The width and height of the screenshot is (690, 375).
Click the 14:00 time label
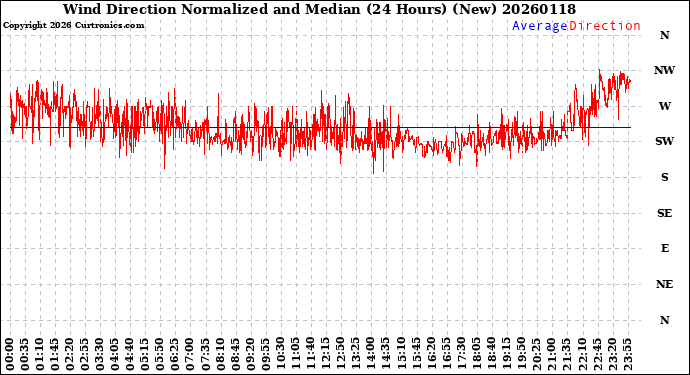pyautogui.click(x=371, y=355)
